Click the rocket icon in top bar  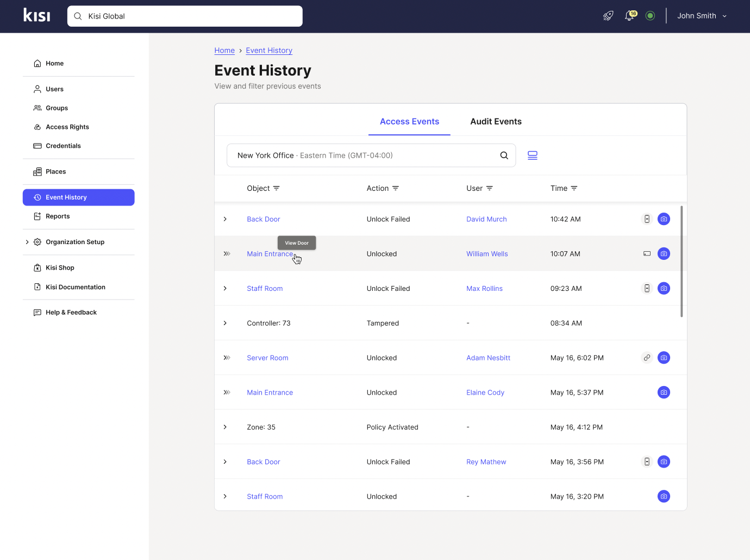(x=608, y=16)
